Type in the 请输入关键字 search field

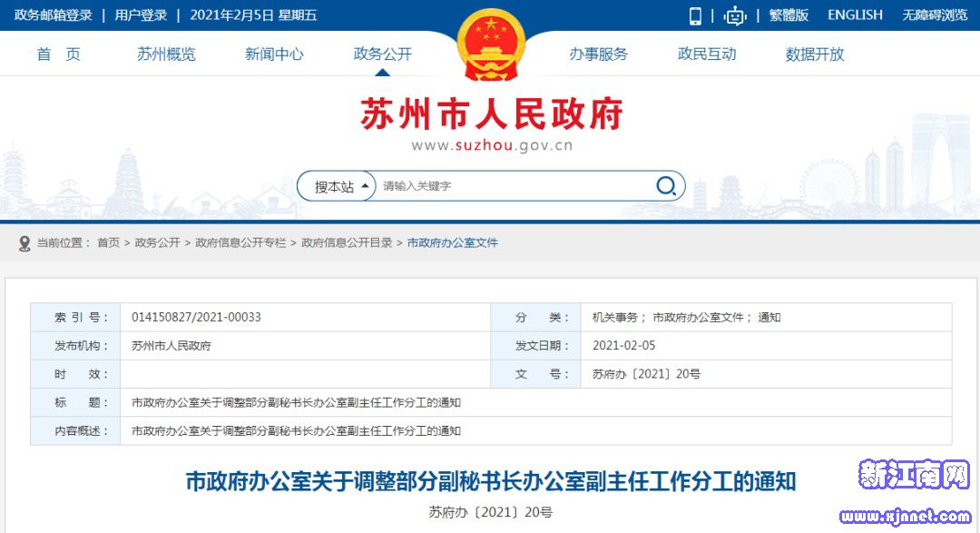tap(513, 186)
